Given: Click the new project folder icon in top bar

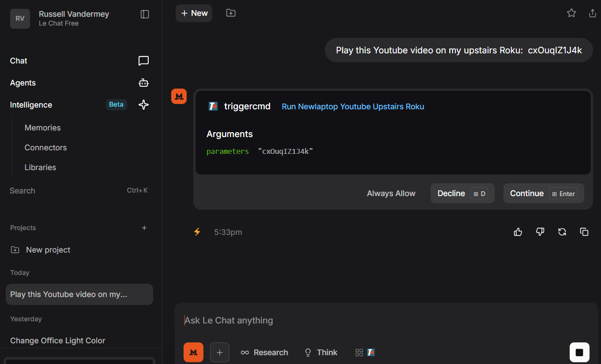Looking at the screenshot, I should click(231, 13).
